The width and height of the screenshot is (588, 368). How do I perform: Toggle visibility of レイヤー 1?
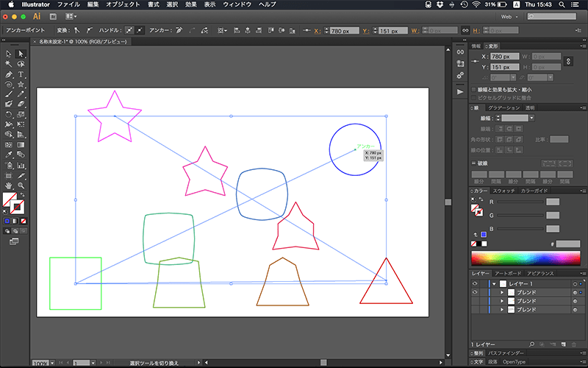[475, 283]
